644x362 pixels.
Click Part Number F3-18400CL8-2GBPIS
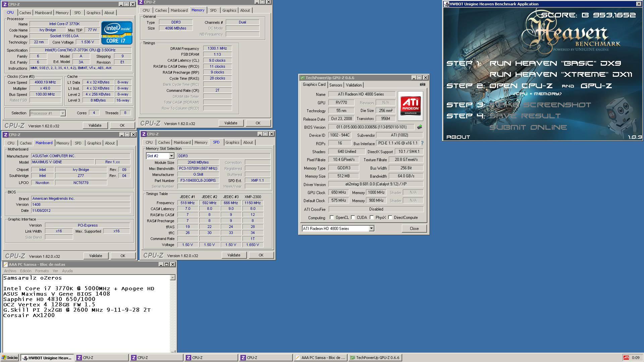point(198,180)
